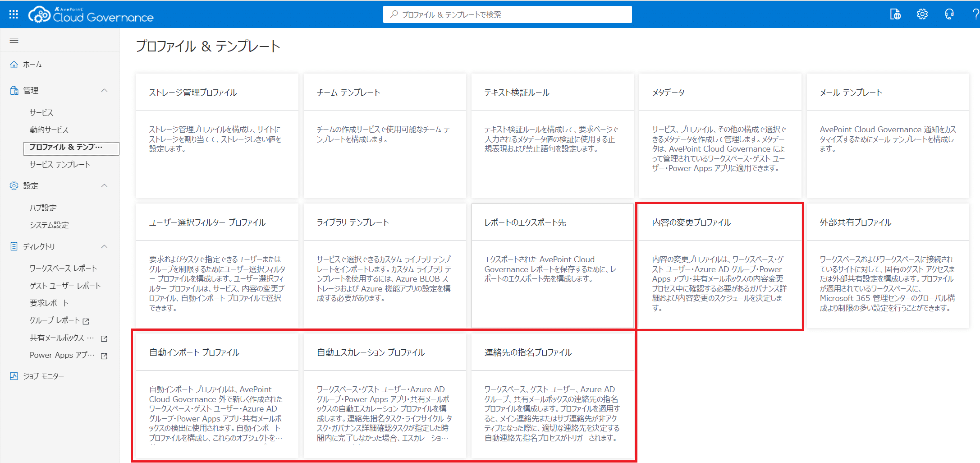Open ハブ設定 in the sidebar

pos(43,208)
